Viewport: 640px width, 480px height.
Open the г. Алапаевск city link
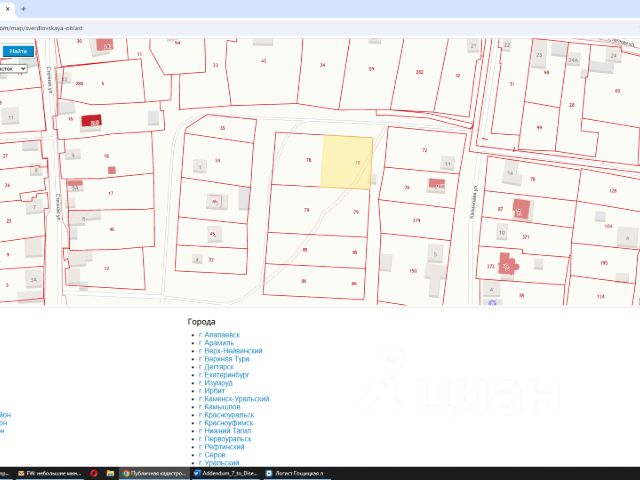pos(219,335)
